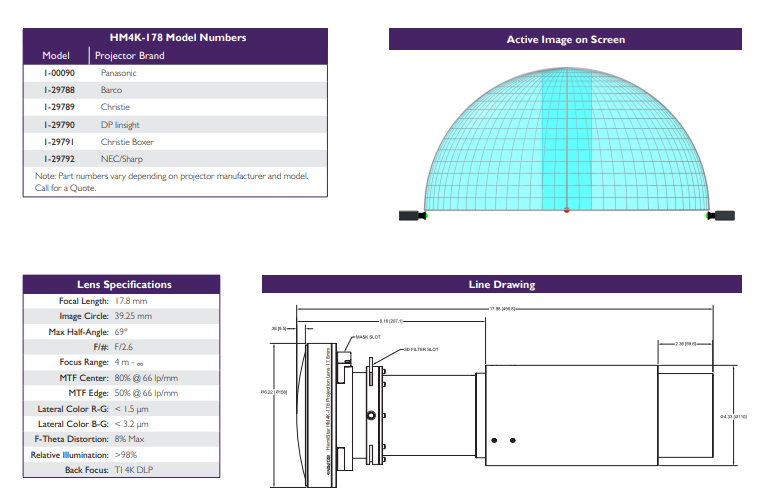Image resolution: width=784 pixels, height=495 pixels.
Task: Click the 'F/#:' label
Action: point(101,347)
